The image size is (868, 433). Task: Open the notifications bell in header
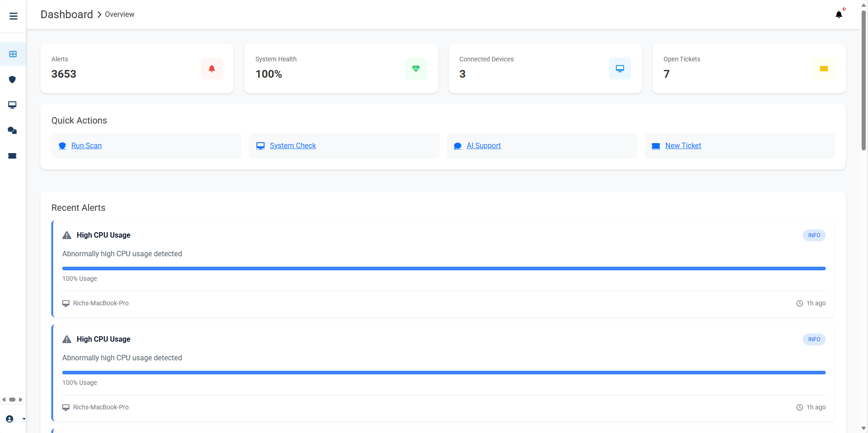(839, 15)
